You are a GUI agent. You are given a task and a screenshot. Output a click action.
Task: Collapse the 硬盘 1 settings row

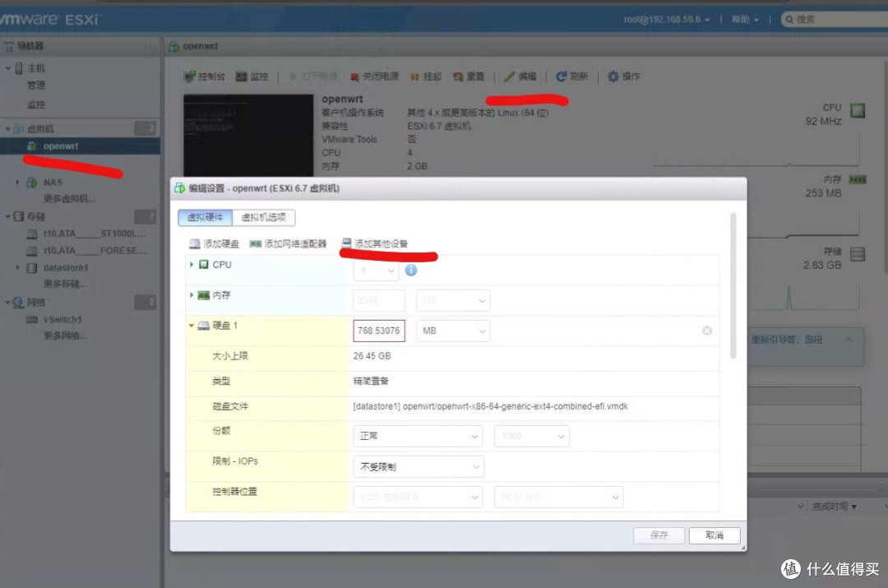click(192, 326)
